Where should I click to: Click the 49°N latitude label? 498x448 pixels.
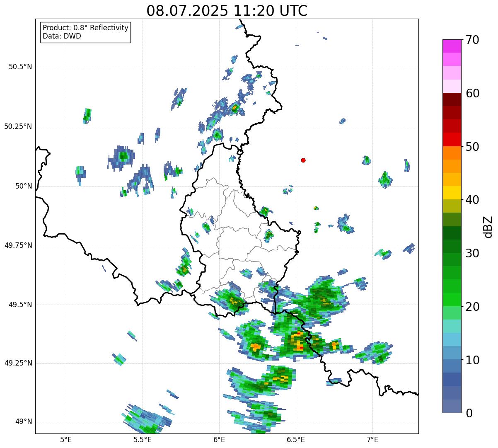point(24,422)
